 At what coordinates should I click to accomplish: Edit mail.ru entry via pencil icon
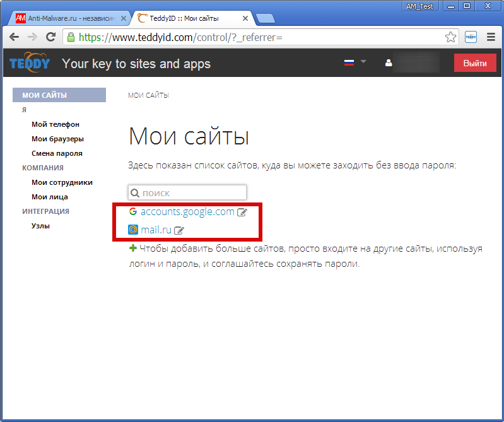click(x=179, y=230)
